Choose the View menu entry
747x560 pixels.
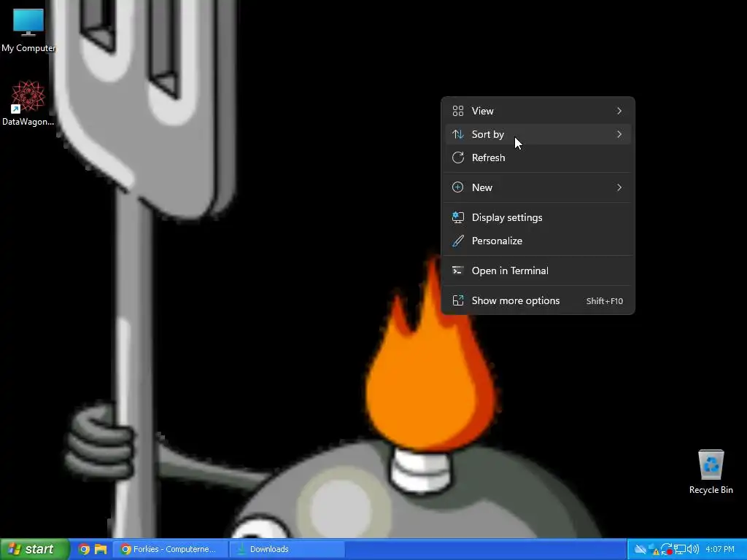tap(538, 111)
